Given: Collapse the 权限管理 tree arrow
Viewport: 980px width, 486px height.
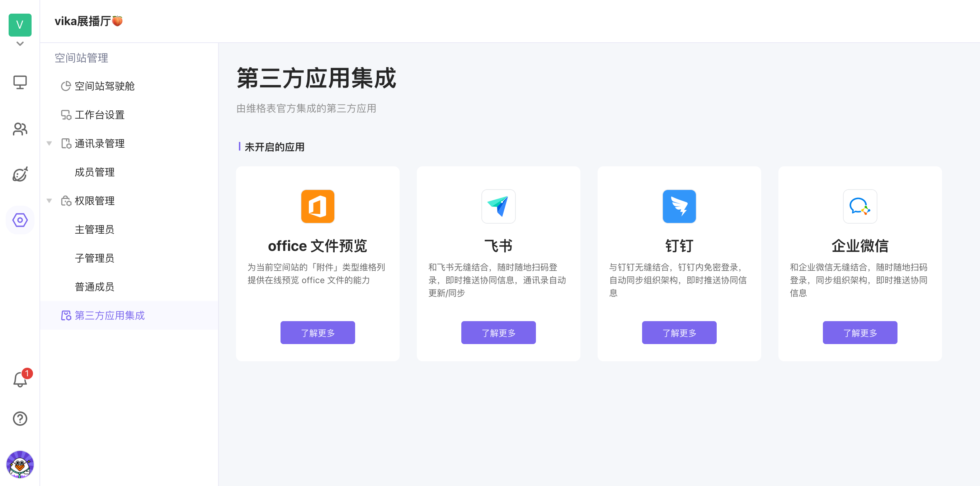Looking at the screenshot, I should [x=49, y=201].
